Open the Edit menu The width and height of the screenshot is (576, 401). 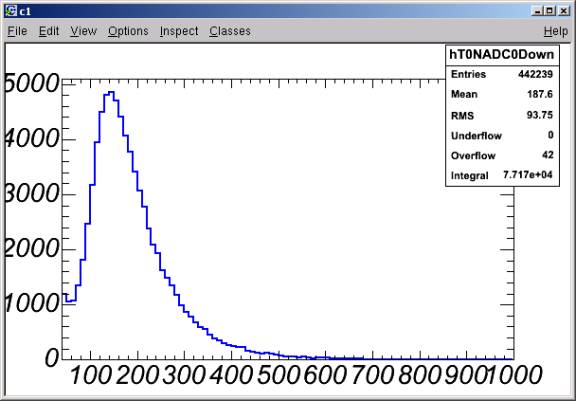[49, 31]
